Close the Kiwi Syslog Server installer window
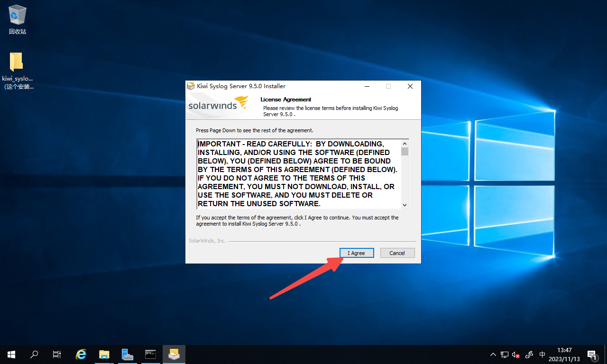Image resolution: width=607 pixels, height=364 pixels. [x=410, y=86]
